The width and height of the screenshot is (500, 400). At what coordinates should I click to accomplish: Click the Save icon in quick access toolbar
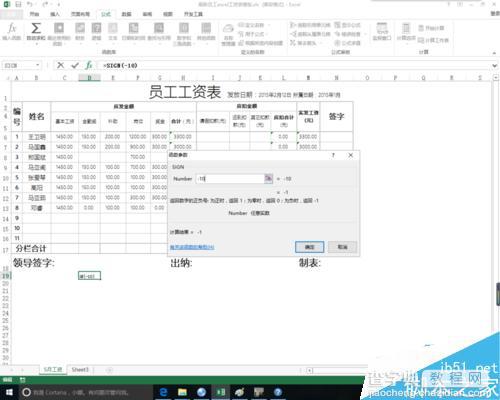18,4
